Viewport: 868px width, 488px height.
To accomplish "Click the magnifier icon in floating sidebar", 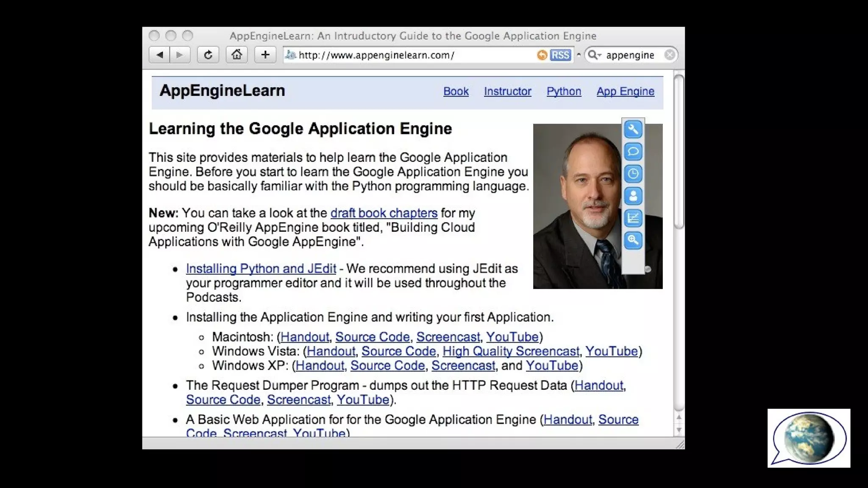I will pyautogui.click(x=633, y=240).
